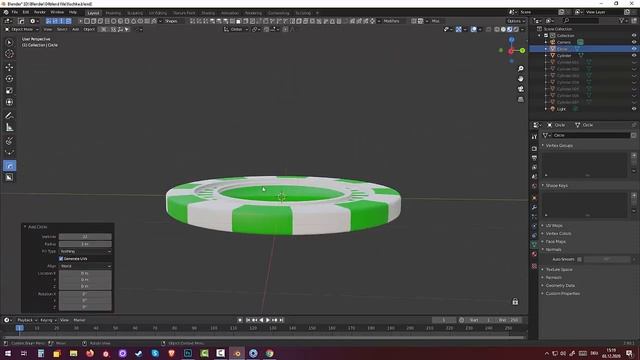Jump to the first frame button

click(x=248, y=320)
